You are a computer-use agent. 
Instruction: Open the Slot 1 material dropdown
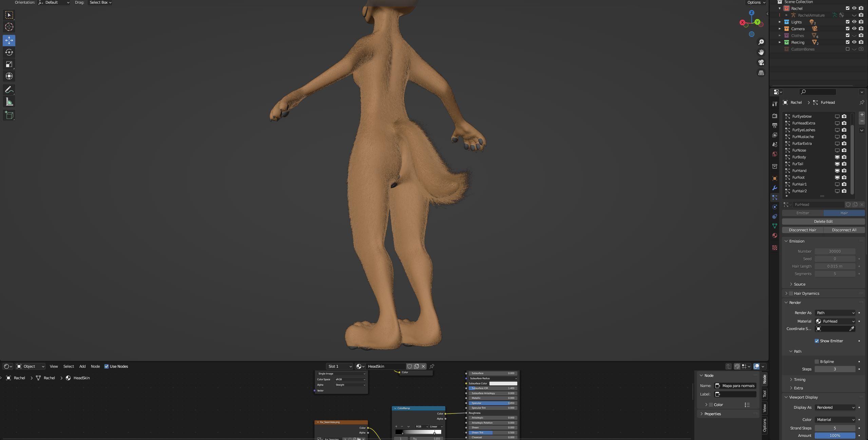[x=340, y=366]
